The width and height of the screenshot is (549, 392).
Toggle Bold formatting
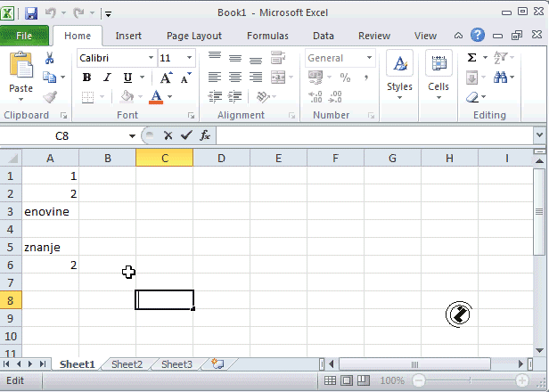[87, 78]
